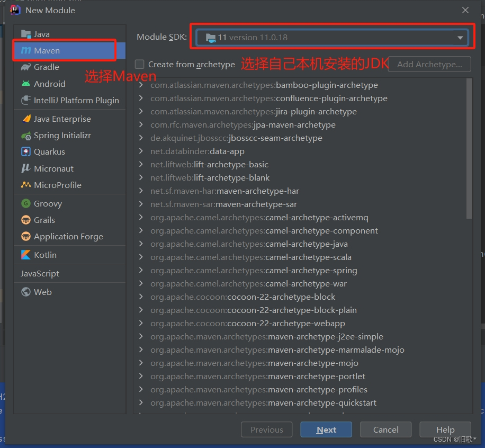Select Kotlin module type
Viewport: 485px width, 448px height.
[69, 255]
